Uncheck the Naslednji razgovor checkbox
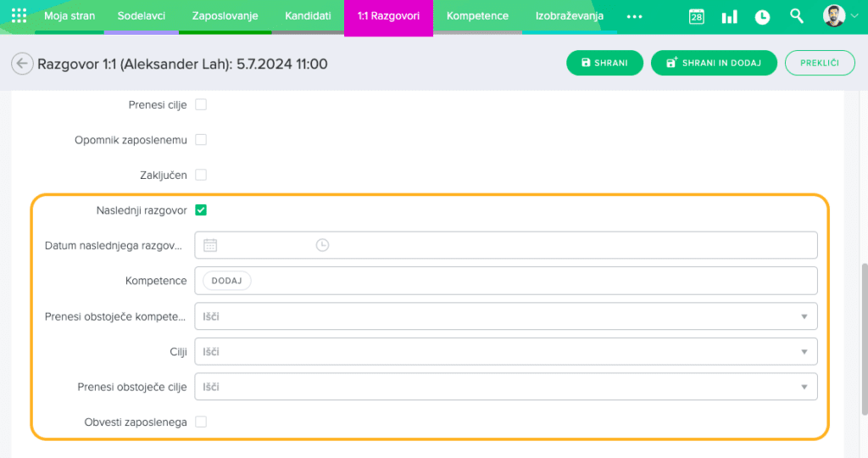This screenshot has width=868, height=458. 201,210
